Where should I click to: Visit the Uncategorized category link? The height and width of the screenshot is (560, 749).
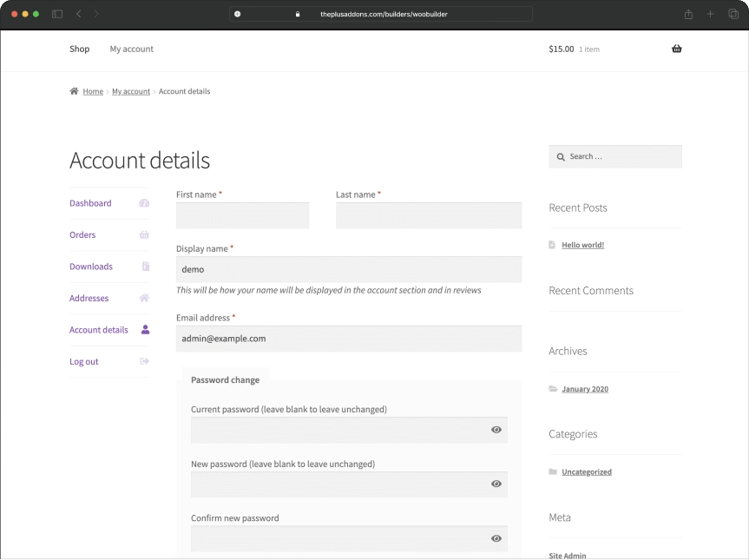coord(587,471)
